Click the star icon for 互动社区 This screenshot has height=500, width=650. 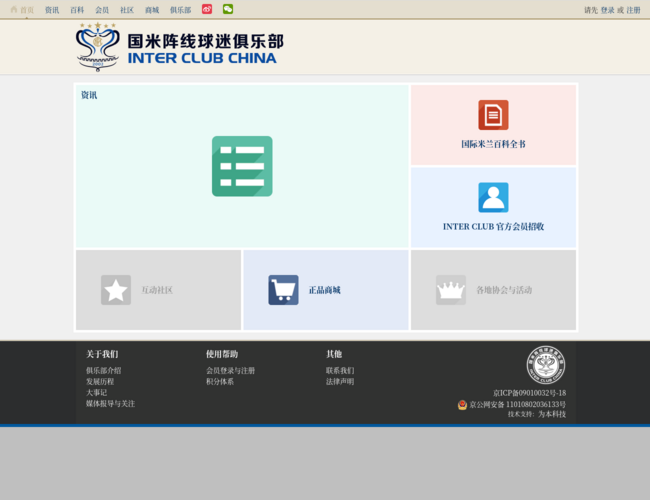pos(116,290)
